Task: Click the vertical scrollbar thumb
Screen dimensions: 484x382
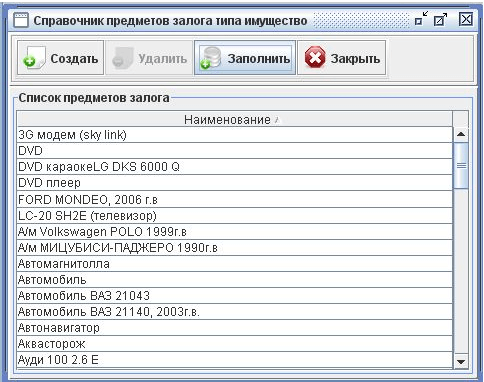Action: click(x=461, y=166)
